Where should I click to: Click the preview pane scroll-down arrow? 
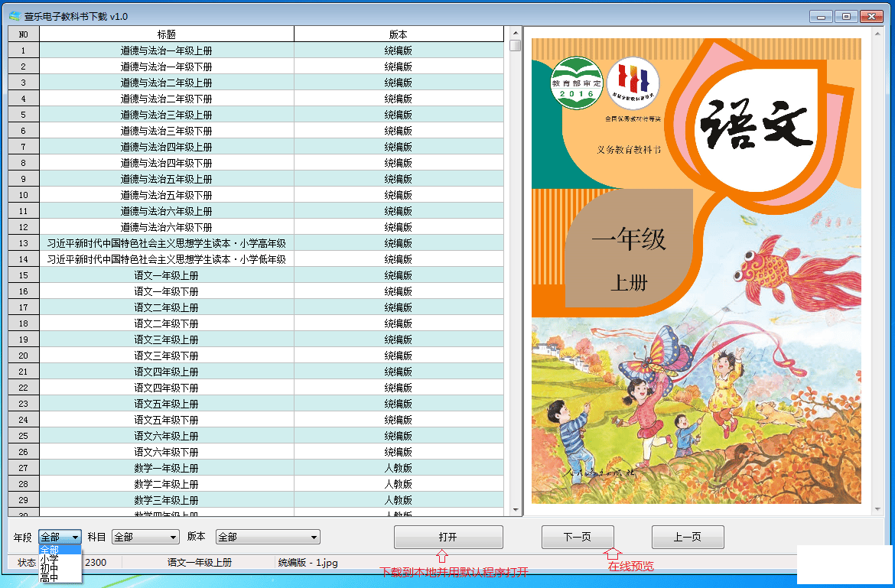878,509
